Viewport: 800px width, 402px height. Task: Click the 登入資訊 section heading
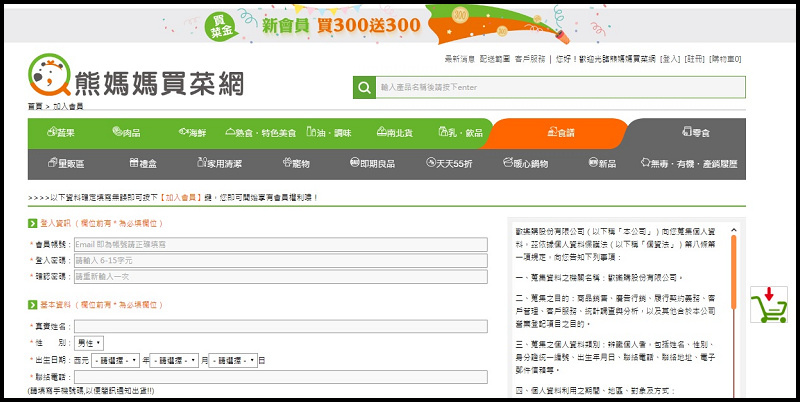pyautogui.click(x=56, y=223)
